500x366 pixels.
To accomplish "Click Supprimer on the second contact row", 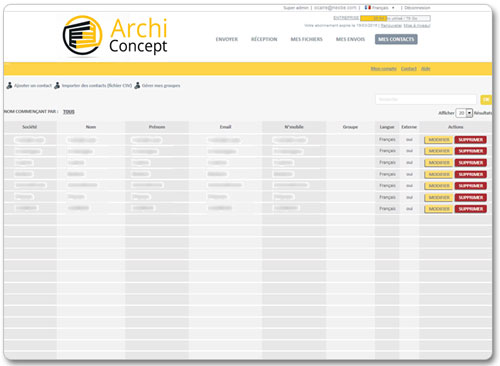I will click(471, 151).
